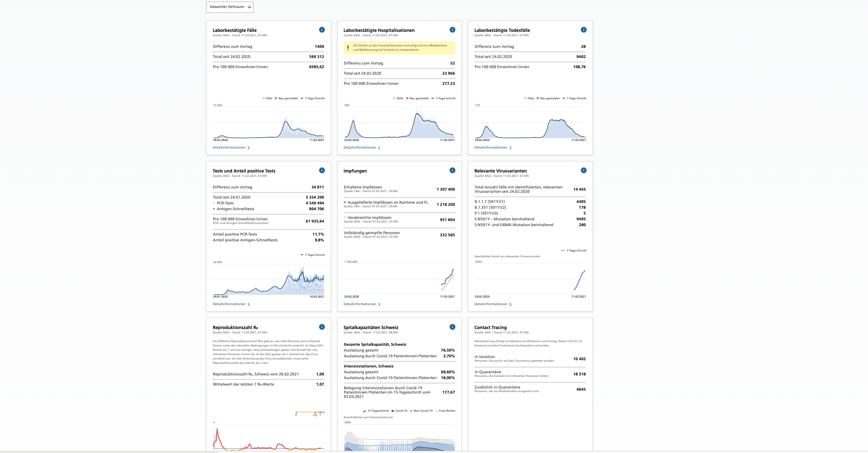
Task: Open info icon for Laborbestätigte Fälle
Action: point(322,30)
